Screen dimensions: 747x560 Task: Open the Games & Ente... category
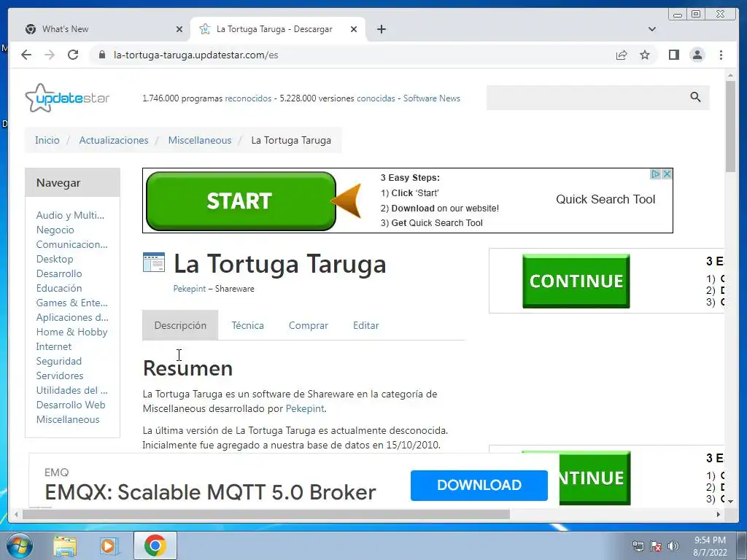pos(72,303)
